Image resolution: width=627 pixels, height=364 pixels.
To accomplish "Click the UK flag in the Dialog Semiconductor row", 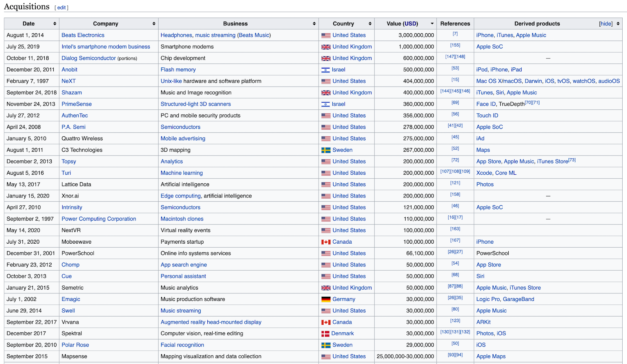I will 326,58.
